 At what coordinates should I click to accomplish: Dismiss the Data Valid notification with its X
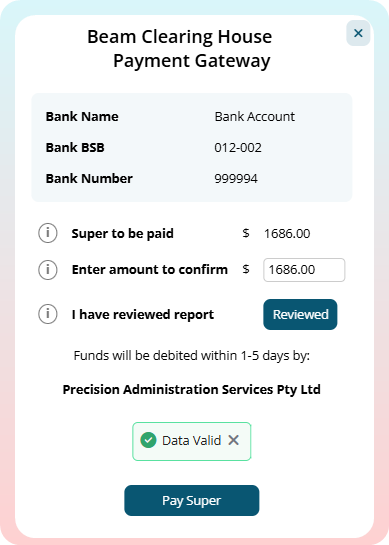tap(234, 440)
